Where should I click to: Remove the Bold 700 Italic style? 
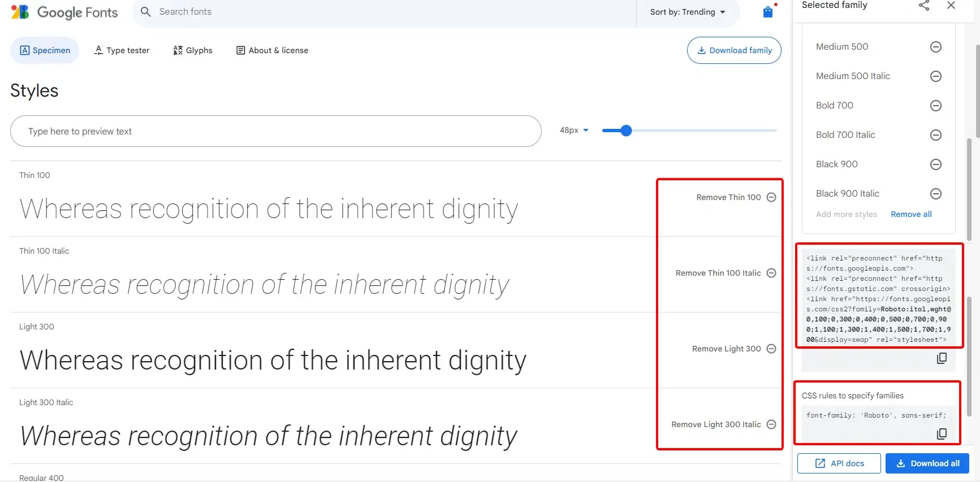[936, 135]
